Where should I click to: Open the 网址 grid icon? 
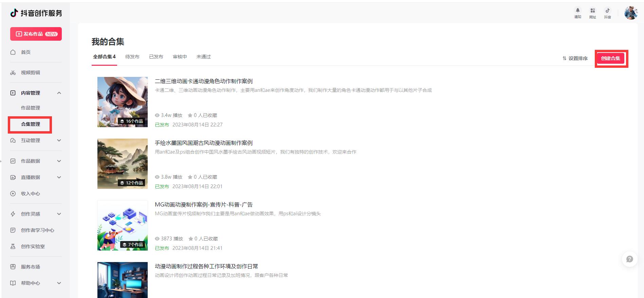coord(592,11)
